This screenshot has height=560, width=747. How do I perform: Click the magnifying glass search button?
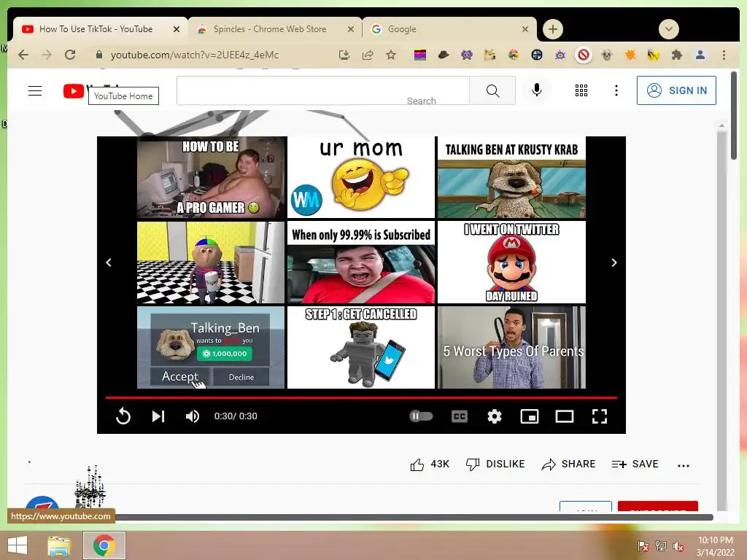[x=492, y=90]
